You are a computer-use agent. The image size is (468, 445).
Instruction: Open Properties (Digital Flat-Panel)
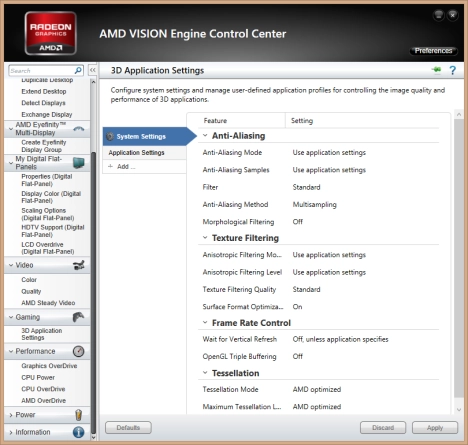(x=47, y=180)
